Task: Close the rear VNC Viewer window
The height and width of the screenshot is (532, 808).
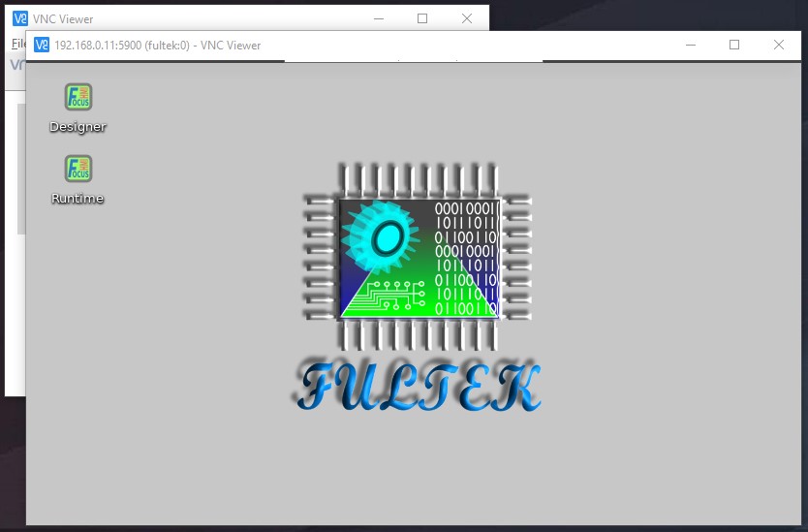Action: (x=467, y=18)
